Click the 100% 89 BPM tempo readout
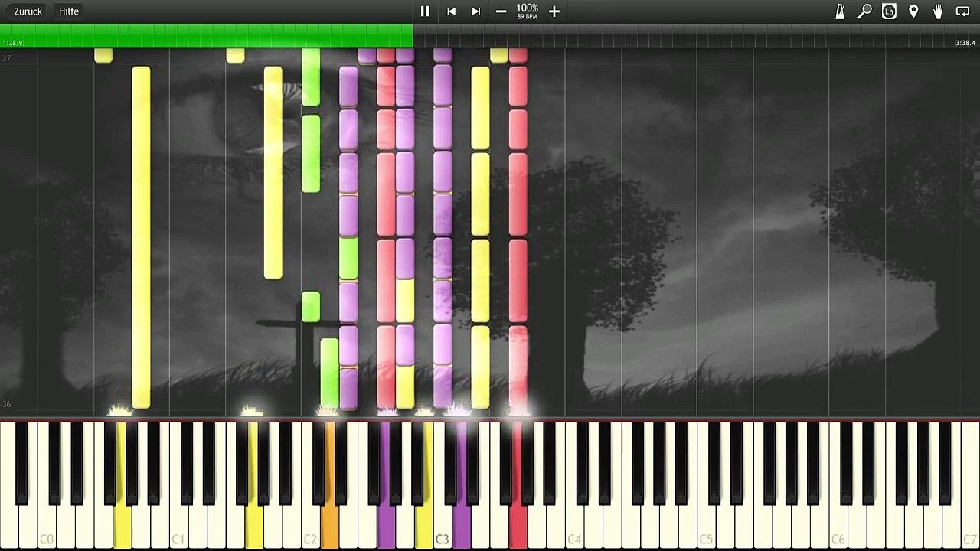Screen dimensions: 980x551 (527, 11)
